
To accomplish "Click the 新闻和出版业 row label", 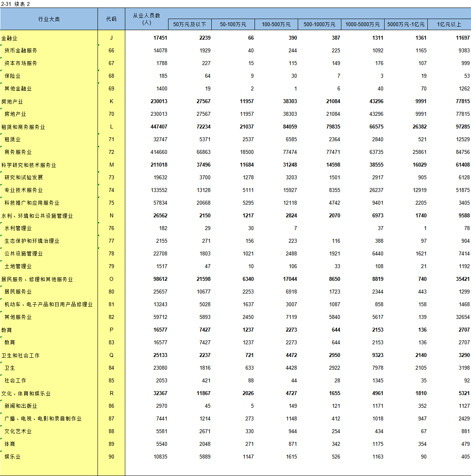I will click(21, 406).
